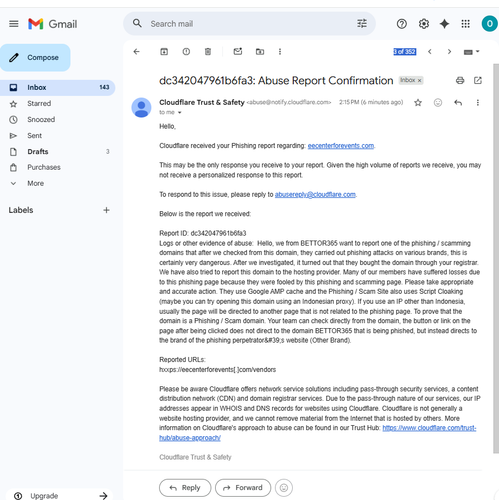499x500 pixels.
Task: Click the Search mail field
Action: [x=250, y=24]
